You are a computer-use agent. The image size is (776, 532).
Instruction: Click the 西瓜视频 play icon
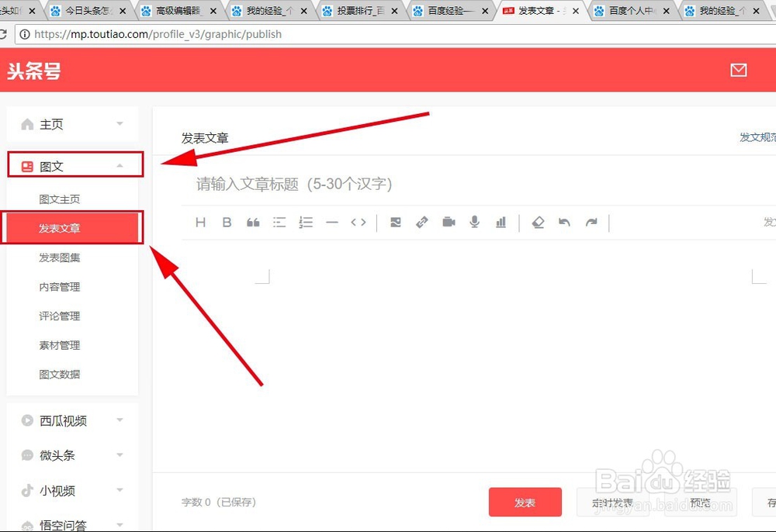pyautogui.click(x=27, y=420)
